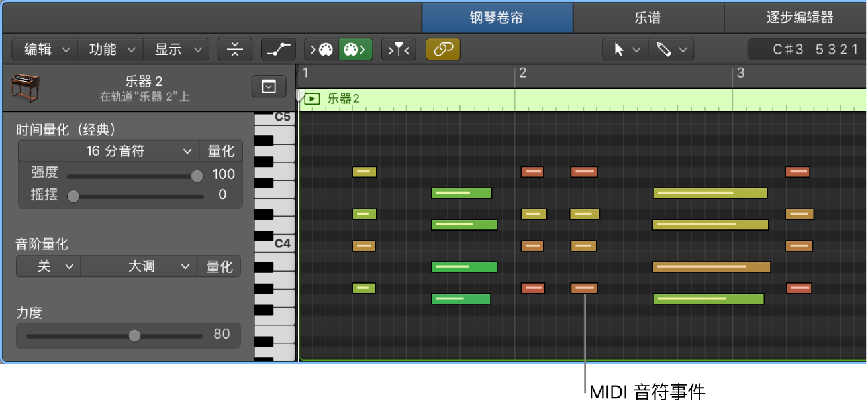Toggle MIDI In on the toolbar
Screen dimensions: 868x407
[x=323, y=49]
